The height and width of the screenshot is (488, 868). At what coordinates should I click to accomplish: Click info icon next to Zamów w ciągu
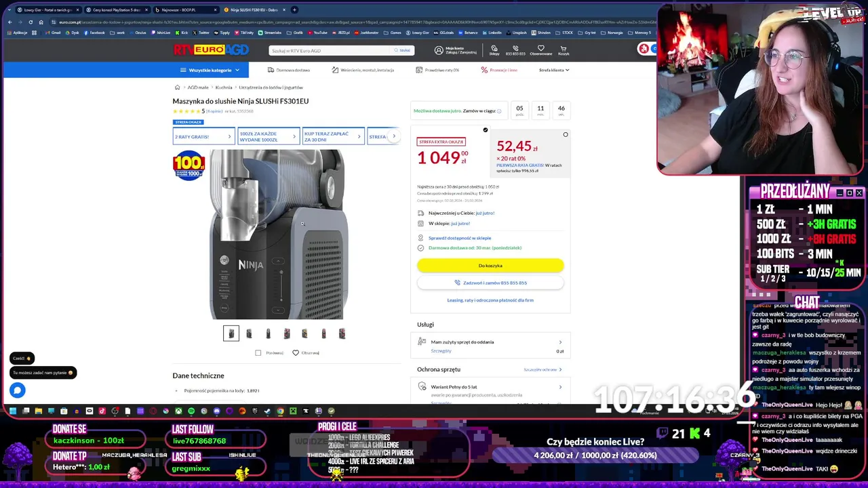pyautogui.click(x=499, y=111)
